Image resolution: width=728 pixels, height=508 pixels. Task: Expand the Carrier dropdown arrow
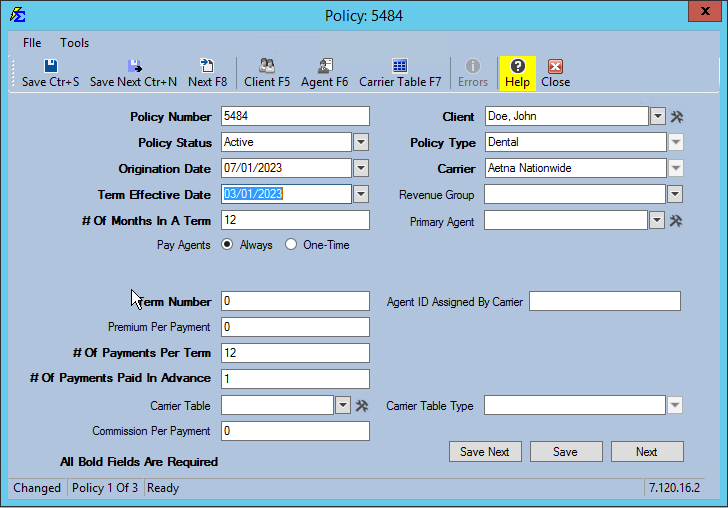pyautogui.click(x=676, y=168)
